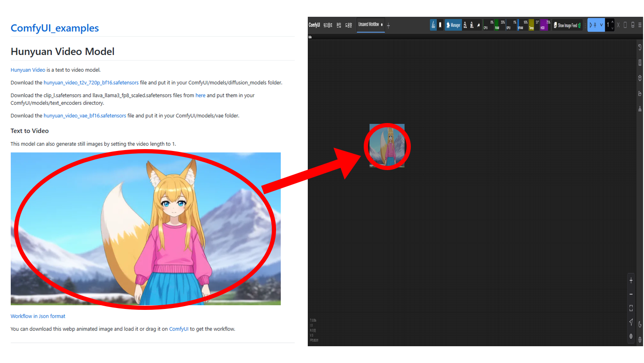Toggle dark theme moon icon

[x=640, y=324]
